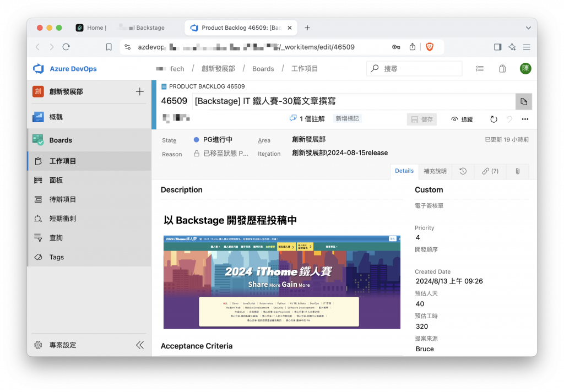Select 面板 in the sidebar
The image size is (564, 392).
tap(89, 180)
